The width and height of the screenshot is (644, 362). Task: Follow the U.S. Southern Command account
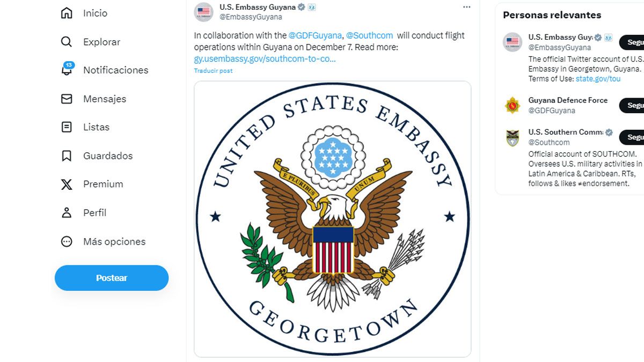click(632, 137)
